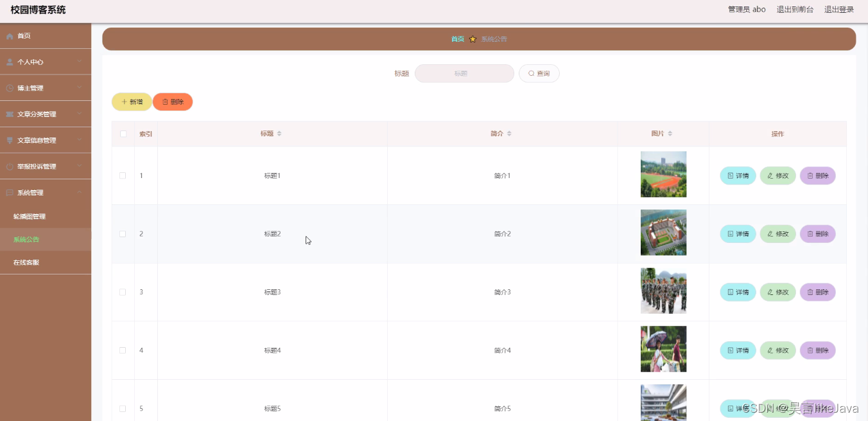
Task: Click 标题4 cell text
Action: [272, 350]
